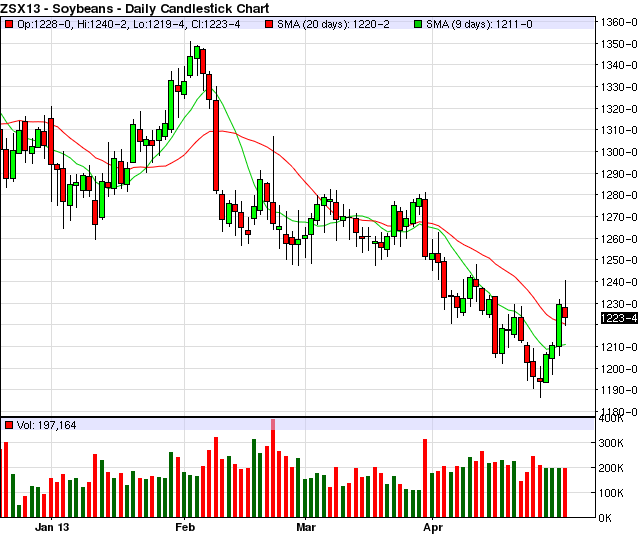Click the 1230-0 price axis label
The width and height of the screenshot is (640, 536).
click(620, 304)
